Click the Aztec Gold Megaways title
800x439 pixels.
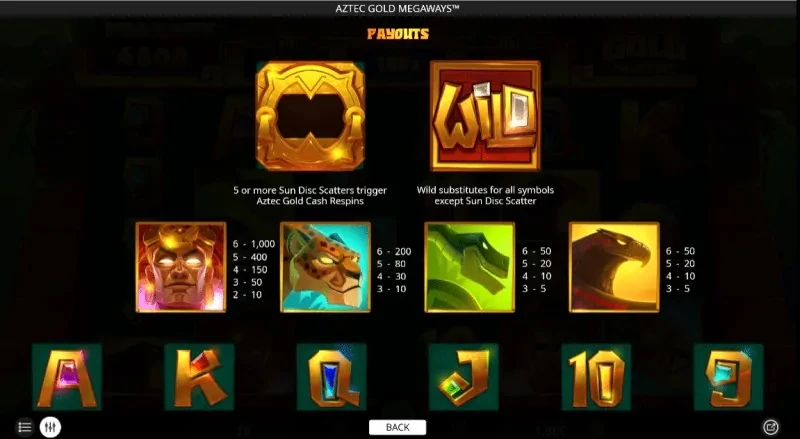(397, 8)
